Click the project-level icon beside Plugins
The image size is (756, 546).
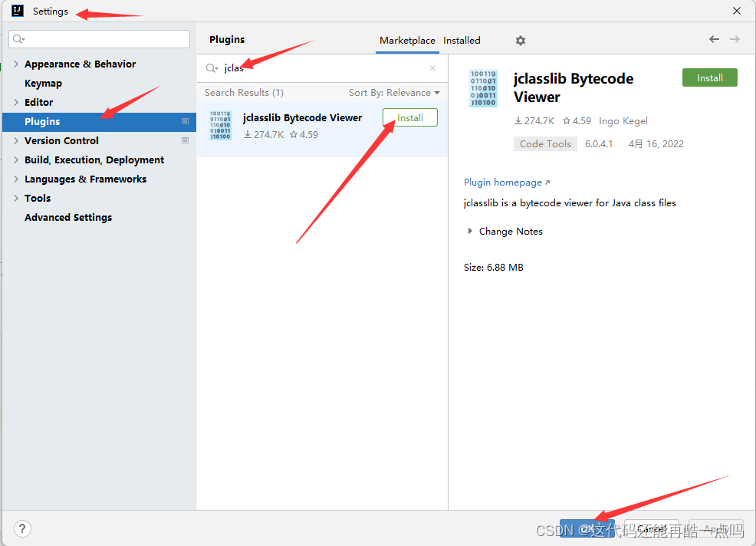[185, 122]
